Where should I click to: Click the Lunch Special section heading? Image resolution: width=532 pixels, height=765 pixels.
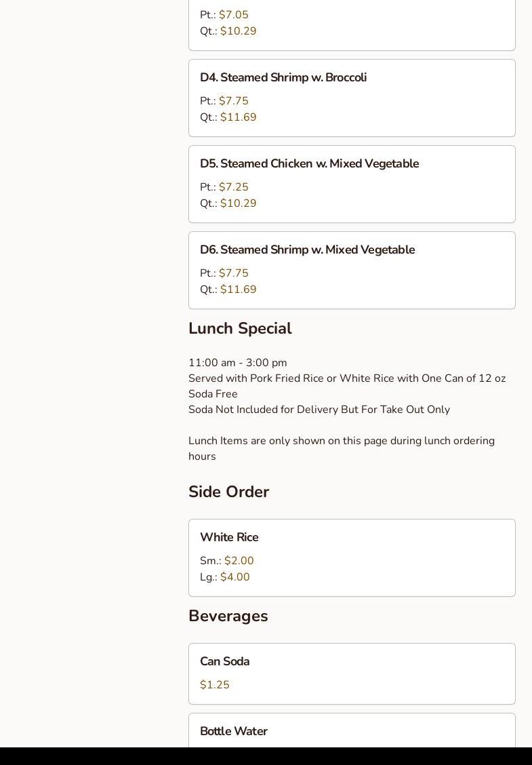point(240,329)
